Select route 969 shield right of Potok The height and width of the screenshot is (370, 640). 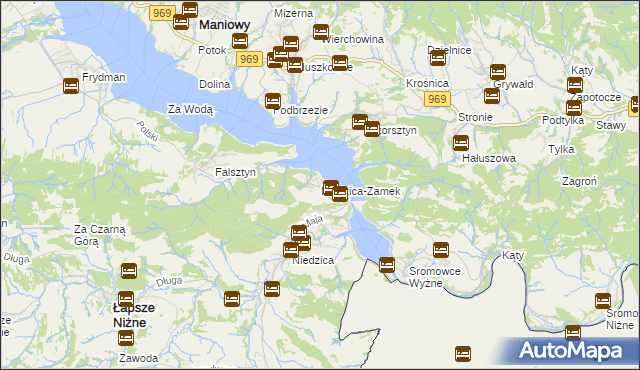(x=249, y=59)
